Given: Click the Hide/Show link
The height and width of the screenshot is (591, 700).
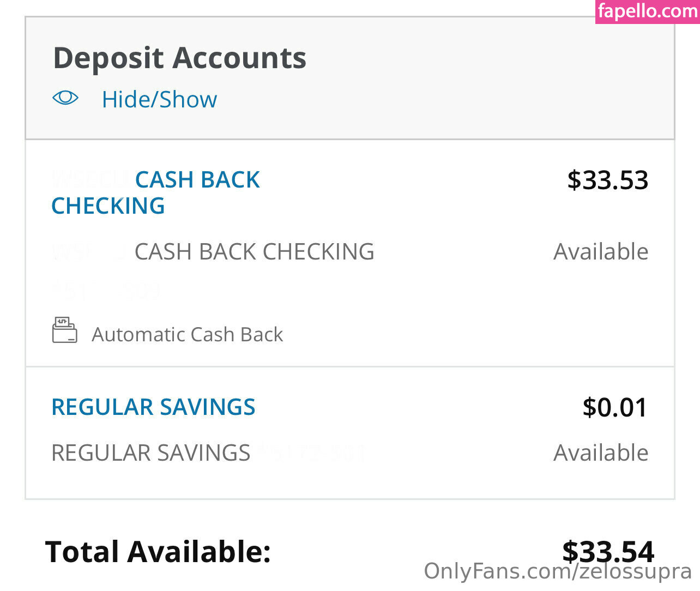Looking at the screenshot, I should [x=159, y=100].
